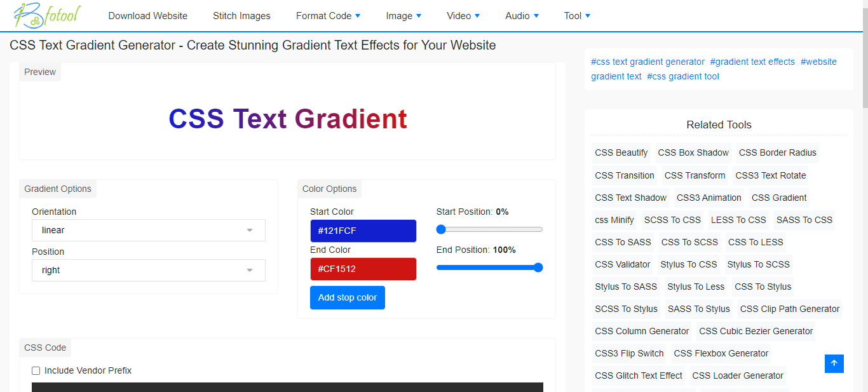This screenshot has width=868, height=392.
Task: Click the Start Color #121FCF swatch
Action: 363,231
